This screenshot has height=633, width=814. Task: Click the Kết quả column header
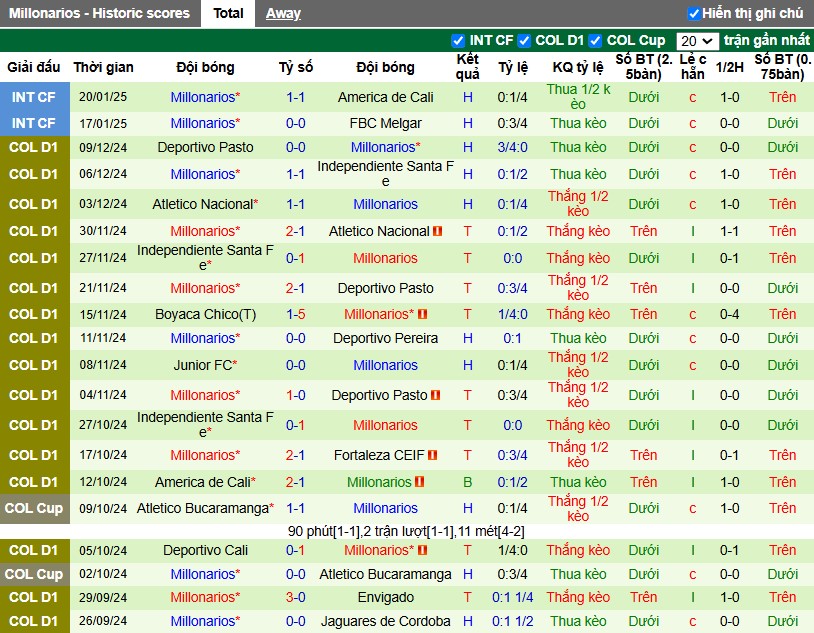(x=467, y=67)
